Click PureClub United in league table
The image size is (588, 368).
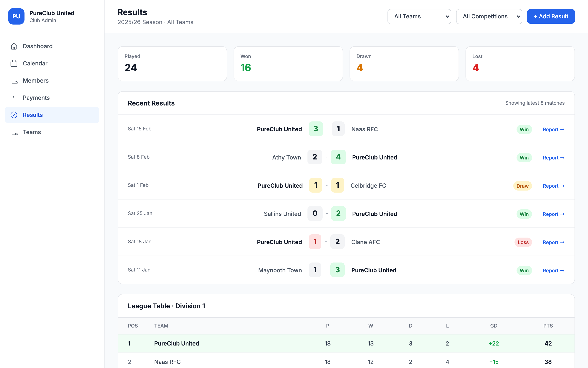tap(177, 343)
